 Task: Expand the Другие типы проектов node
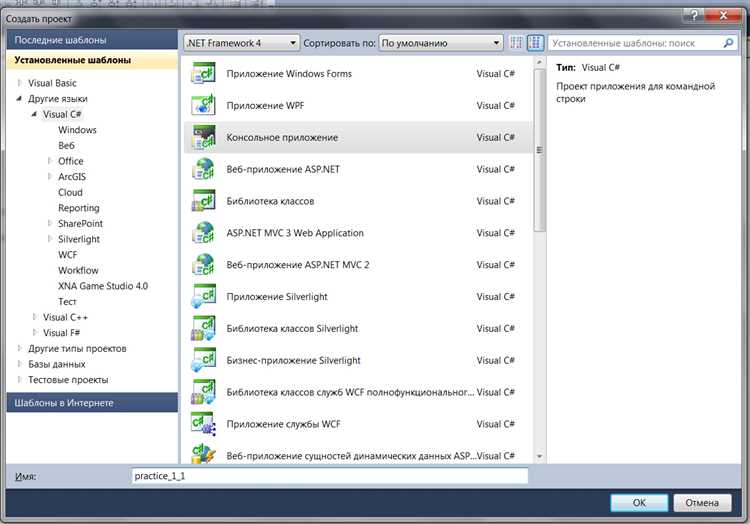19,348
